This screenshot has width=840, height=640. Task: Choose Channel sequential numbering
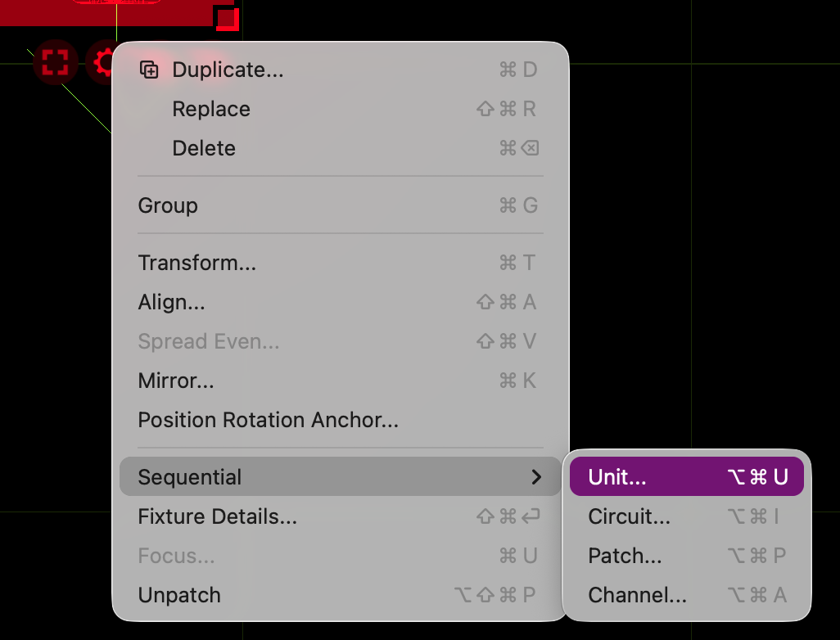click(637, 594)
